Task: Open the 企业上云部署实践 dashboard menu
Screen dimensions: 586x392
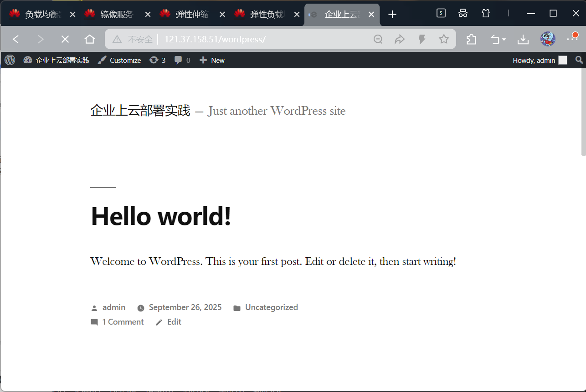Action: [56, 60]
